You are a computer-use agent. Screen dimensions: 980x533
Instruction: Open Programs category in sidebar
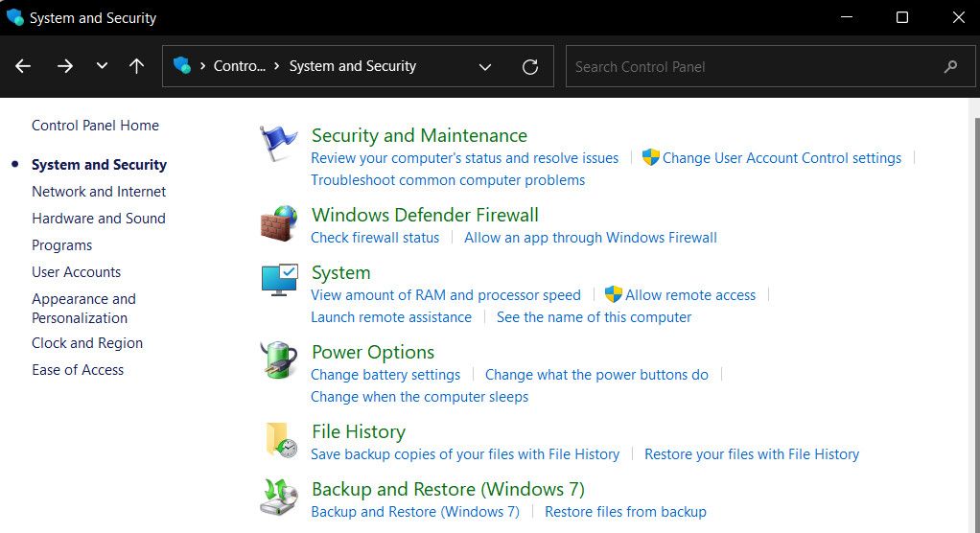click(62, 245)
